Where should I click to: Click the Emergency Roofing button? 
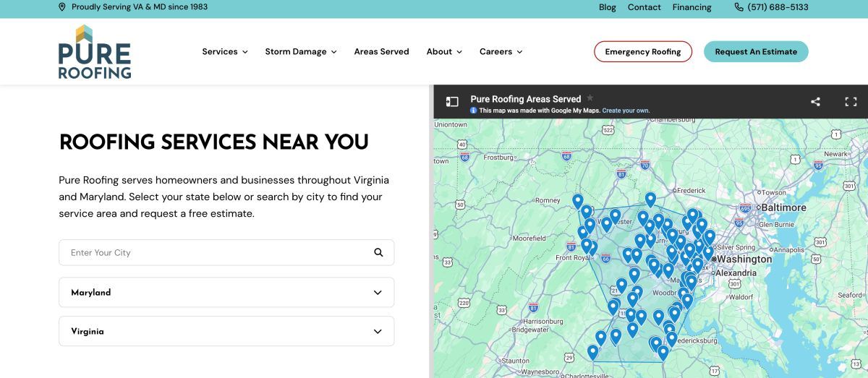(643, 52)
